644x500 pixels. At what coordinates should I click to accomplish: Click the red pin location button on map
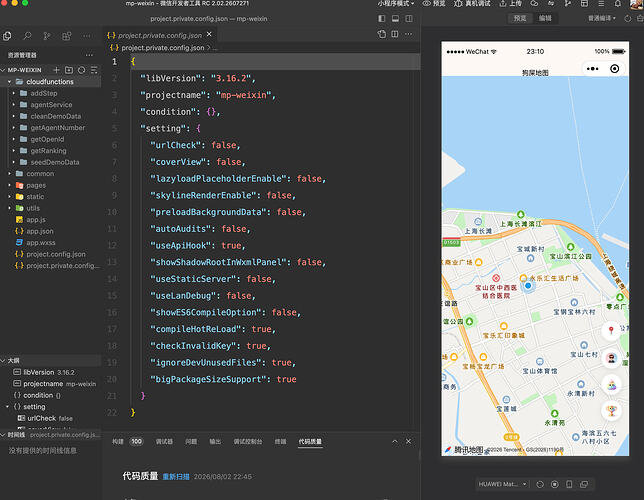coord(611,330)
